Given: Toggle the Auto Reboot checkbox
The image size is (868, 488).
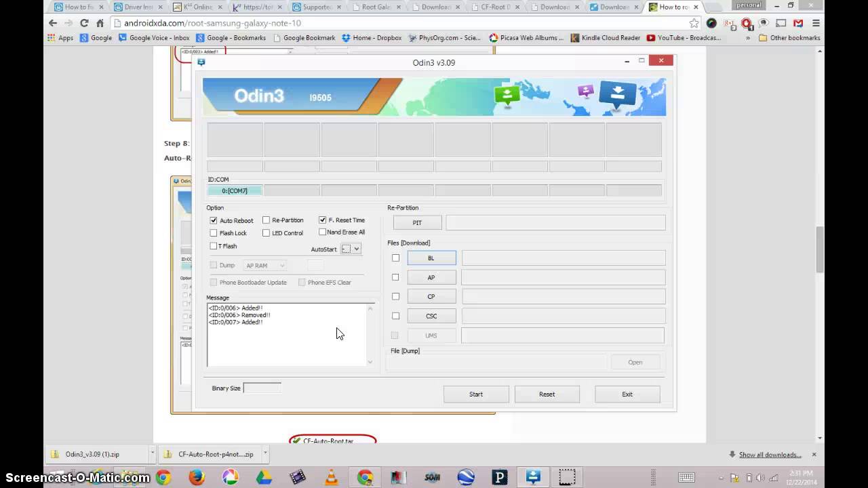Looking at the screenshot, I should click(214, 220).
